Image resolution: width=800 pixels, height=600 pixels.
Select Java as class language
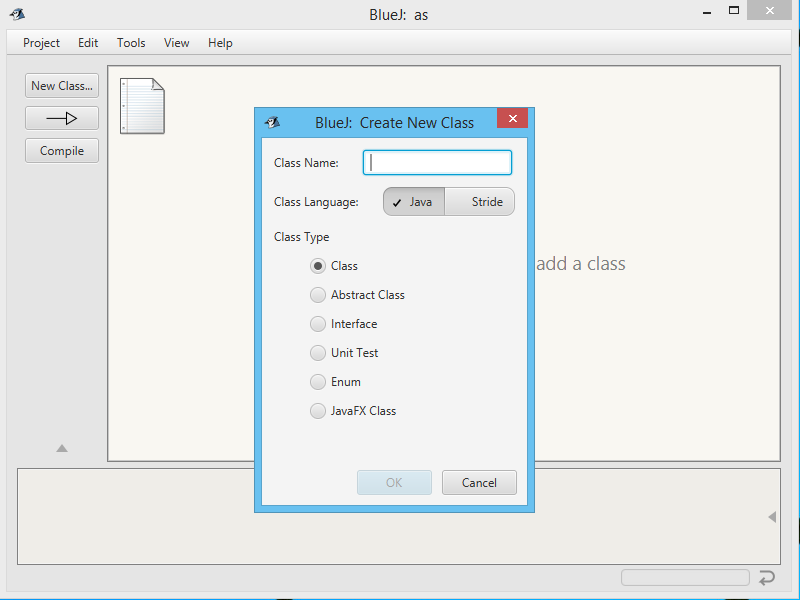click(414, 202)
